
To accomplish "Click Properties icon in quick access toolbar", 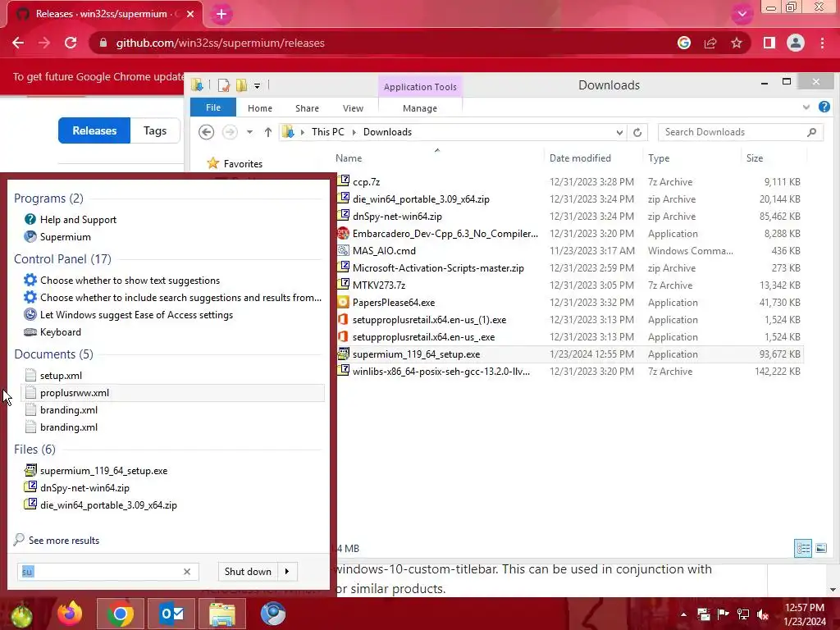I will (224, 85).
